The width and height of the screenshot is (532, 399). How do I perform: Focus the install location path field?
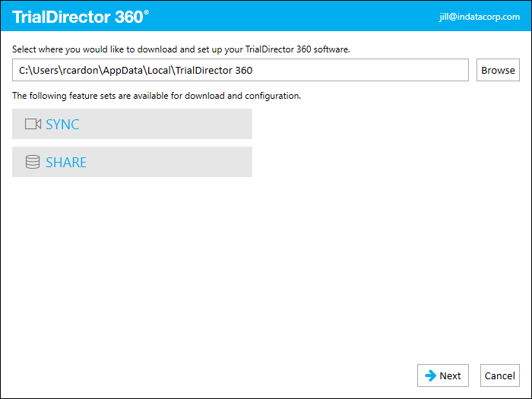pos(241,70)
